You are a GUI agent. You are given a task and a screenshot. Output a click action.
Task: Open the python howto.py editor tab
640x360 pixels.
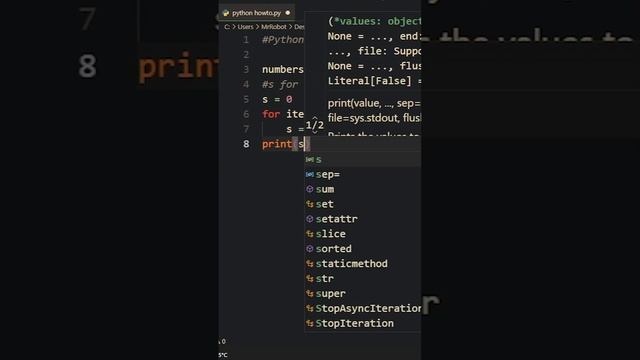coord(257,13)
